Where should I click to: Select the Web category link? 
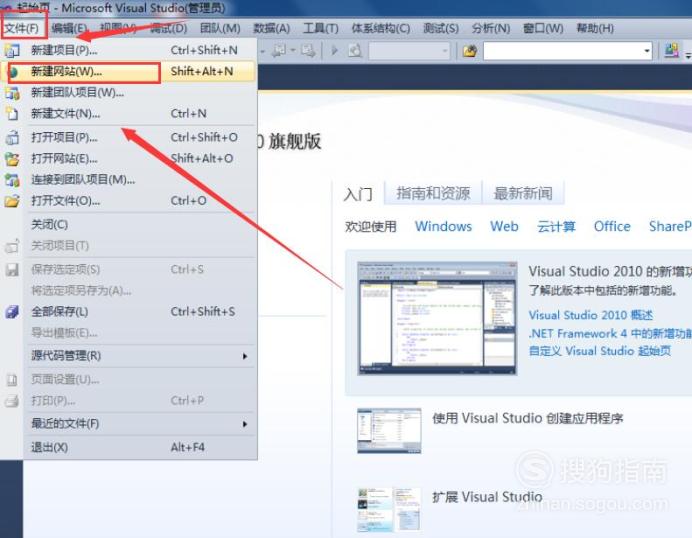(x=504, y=226)
